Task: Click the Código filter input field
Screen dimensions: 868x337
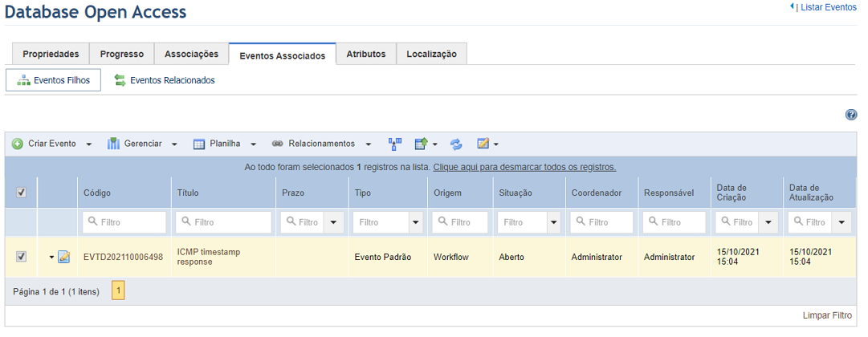Action: coord(124,222)
